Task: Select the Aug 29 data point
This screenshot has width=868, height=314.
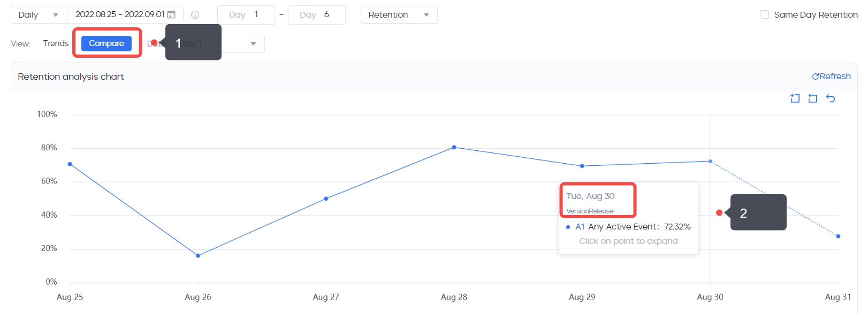Action: 582,166
